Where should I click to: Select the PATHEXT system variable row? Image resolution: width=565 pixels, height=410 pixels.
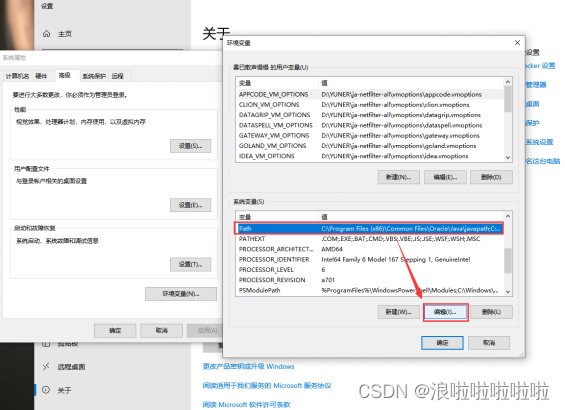click(369, 239)
